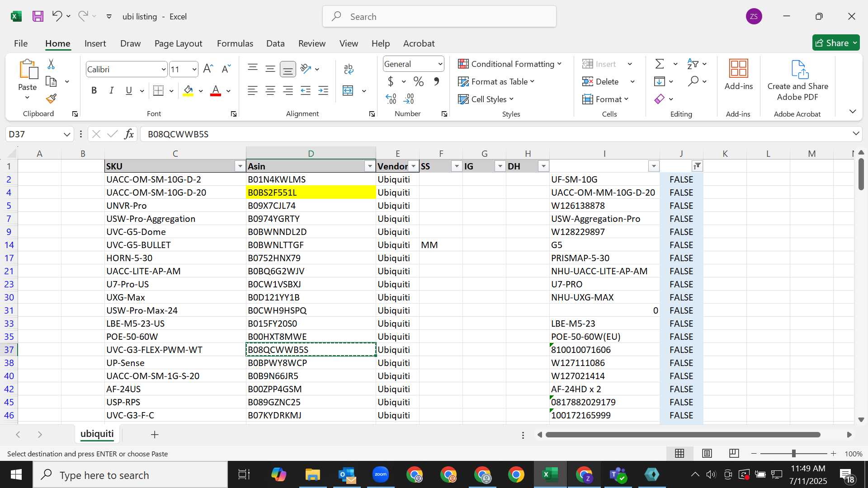Click the Borders icon

click(x=158, y=90)
